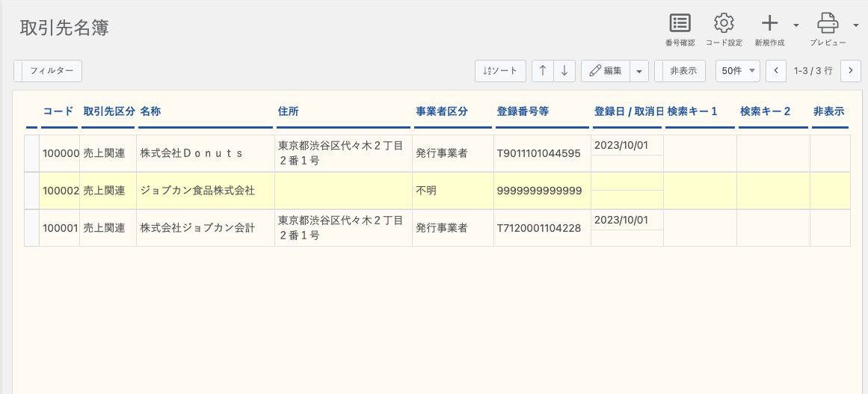Sort by 名称 column header
This screenshot has height=394, width=868.
tap(150, 111)
